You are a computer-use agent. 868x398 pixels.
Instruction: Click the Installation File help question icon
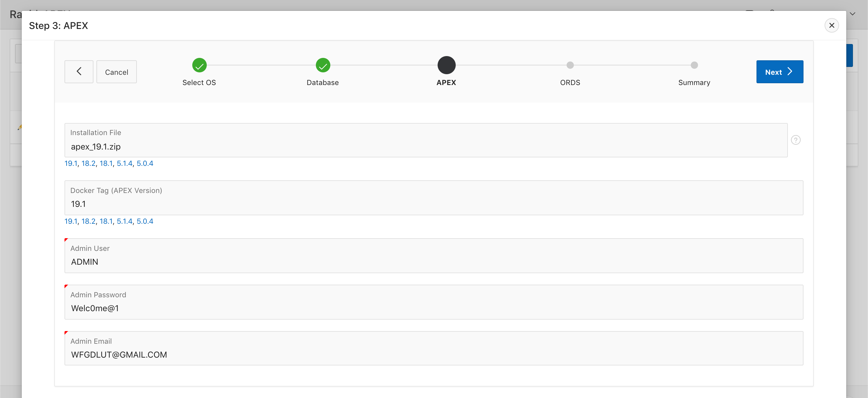click(x=796, y=140)
